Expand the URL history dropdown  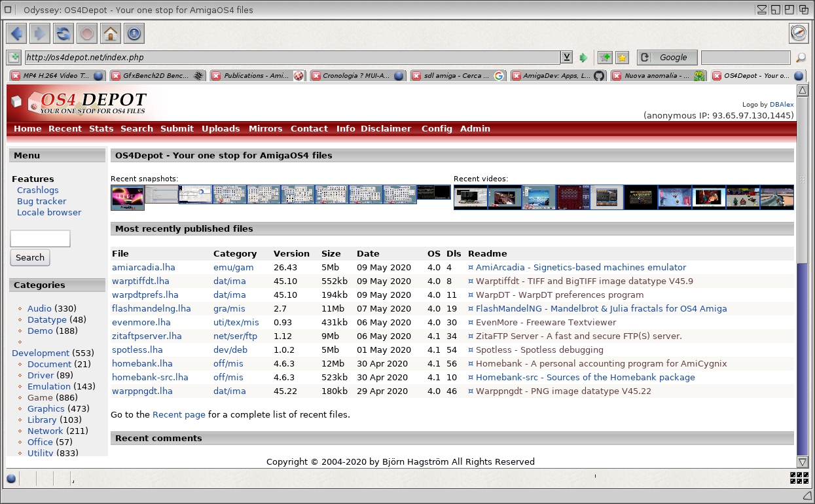(x=566, y=58)
